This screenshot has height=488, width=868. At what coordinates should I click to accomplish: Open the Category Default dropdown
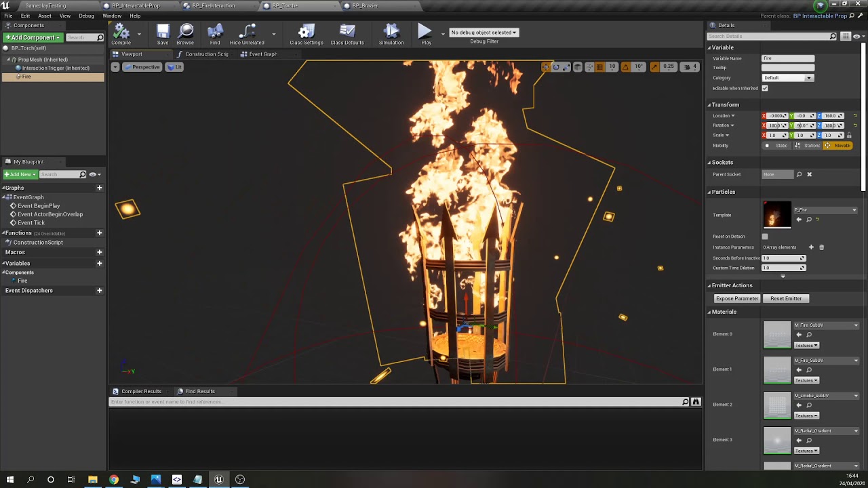[787, 78]
